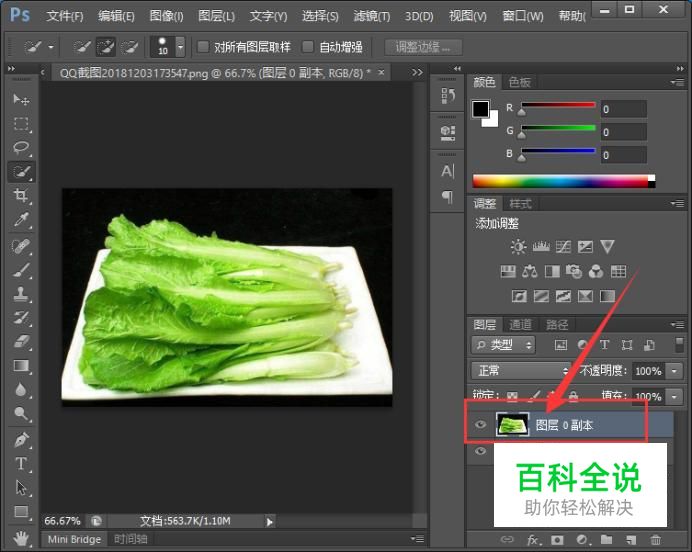Switch to the 通道 tab

[x=520, y=325]
